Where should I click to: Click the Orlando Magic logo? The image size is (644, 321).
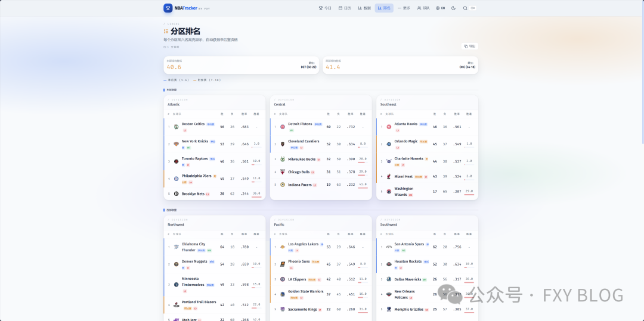[x=389, y=144]
